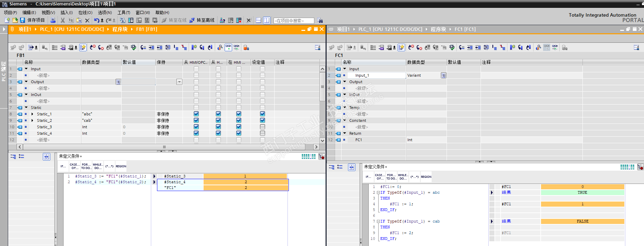Image resolution: width=644 pixels, height=246 pixels.
Task: Collapse the Static section in FB1
Action: coord(26,108)
